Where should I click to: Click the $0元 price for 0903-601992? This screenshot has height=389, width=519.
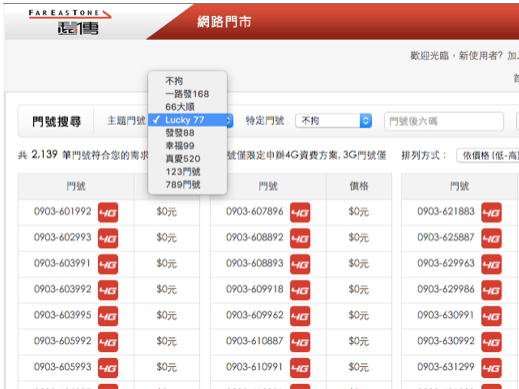pyautogui.click(x=167, y=212)
